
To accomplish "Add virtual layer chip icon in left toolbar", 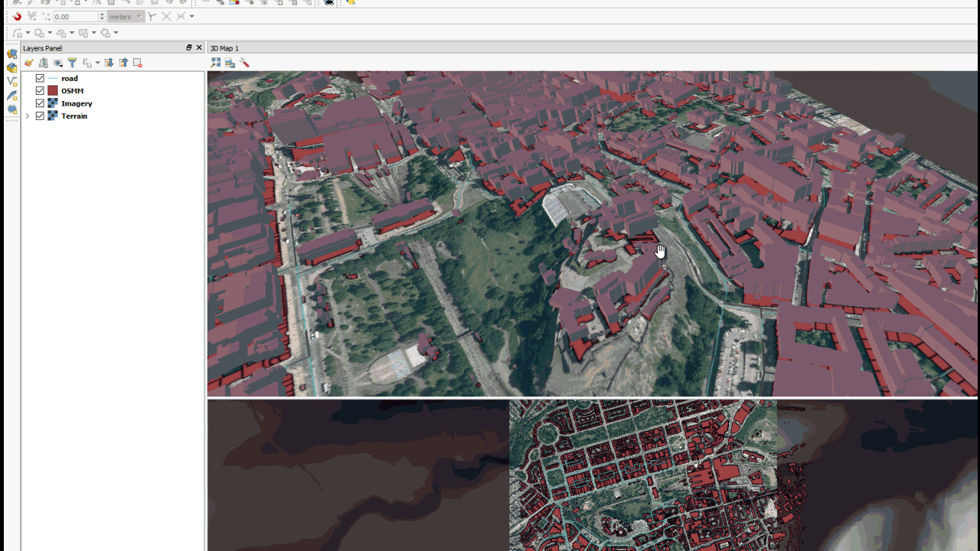I will tap(11, 109).
